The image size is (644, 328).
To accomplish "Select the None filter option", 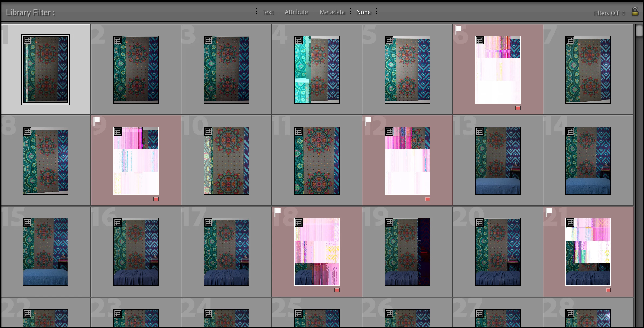I will click(363, 12).
